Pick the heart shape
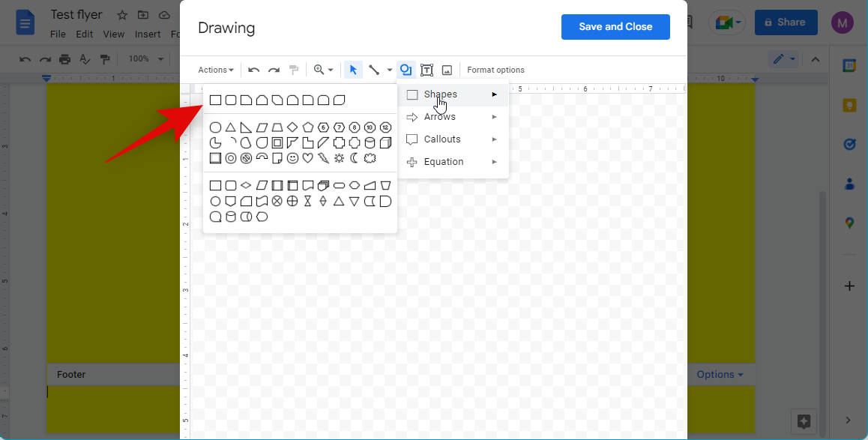The image size is (868, 440). click(x=307, y=158)
